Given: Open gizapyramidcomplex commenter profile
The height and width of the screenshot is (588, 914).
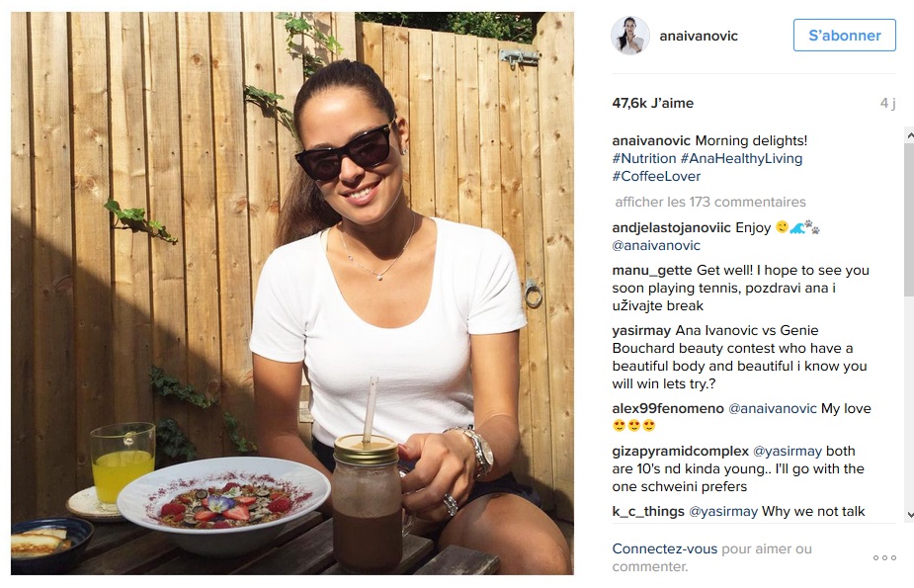Looking at the screenshot, I should 680,451.
